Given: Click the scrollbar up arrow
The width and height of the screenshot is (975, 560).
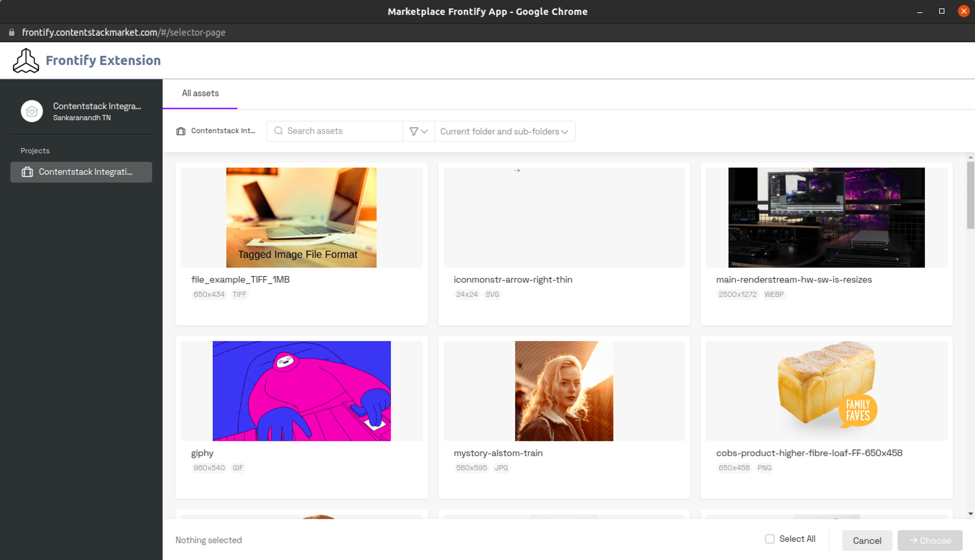Looking at the screenshot, I should [x=970, y=157].
